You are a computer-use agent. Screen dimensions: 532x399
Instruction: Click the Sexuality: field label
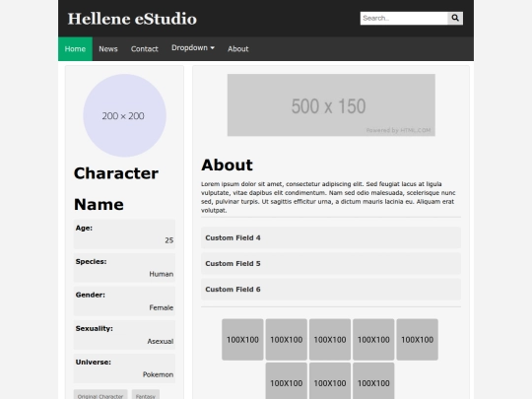coord(94,328)
